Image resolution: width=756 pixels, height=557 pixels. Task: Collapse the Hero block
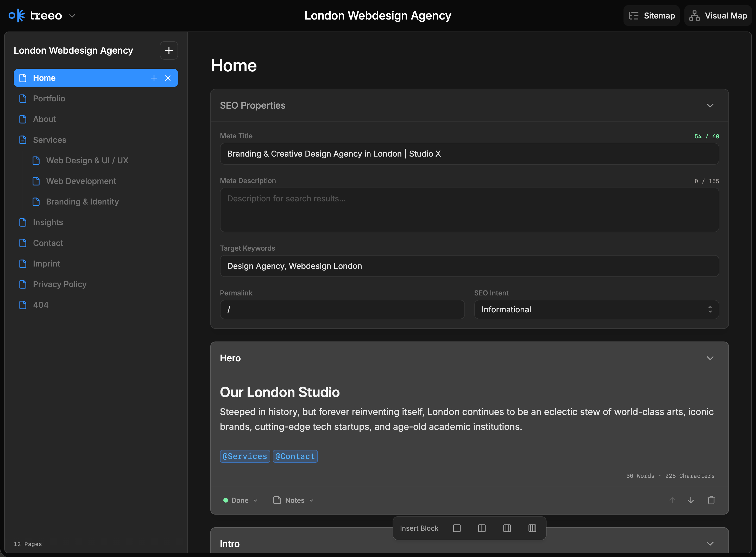710,358
